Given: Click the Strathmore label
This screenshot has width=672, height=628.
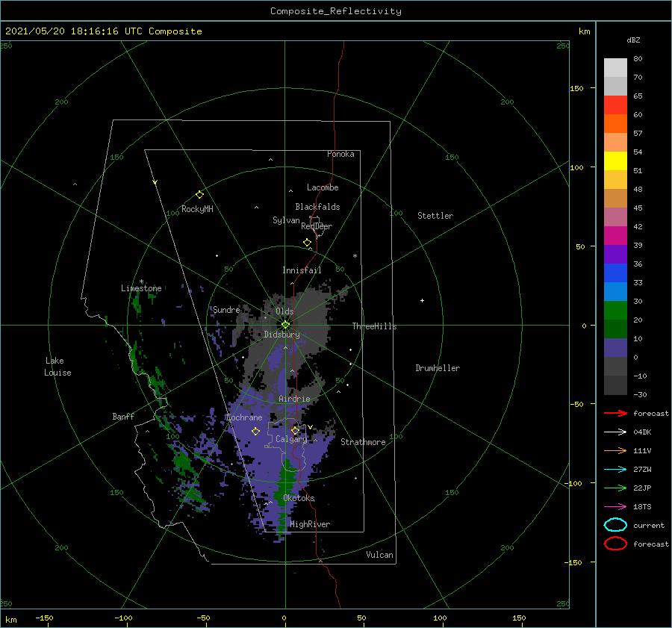Looking at the screenshot, I should 363,442.
